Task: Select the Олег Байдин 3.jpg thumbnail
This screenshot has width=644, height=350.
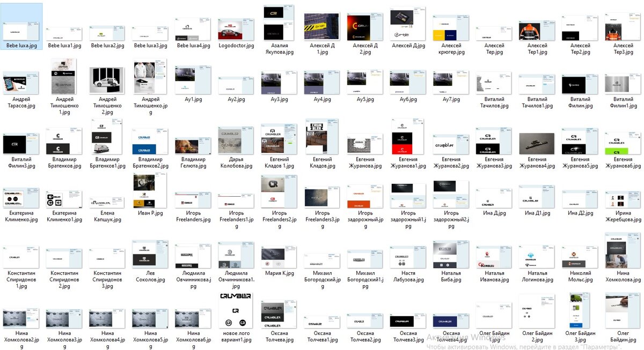Action: (580, 310)
